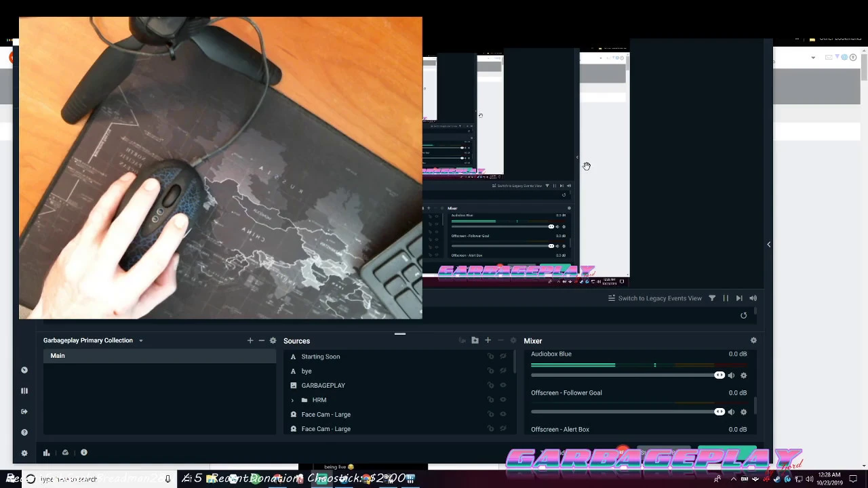The image size is (868, 488).
Task: Click the logout icon in sidebar
Action: [24, 411]
